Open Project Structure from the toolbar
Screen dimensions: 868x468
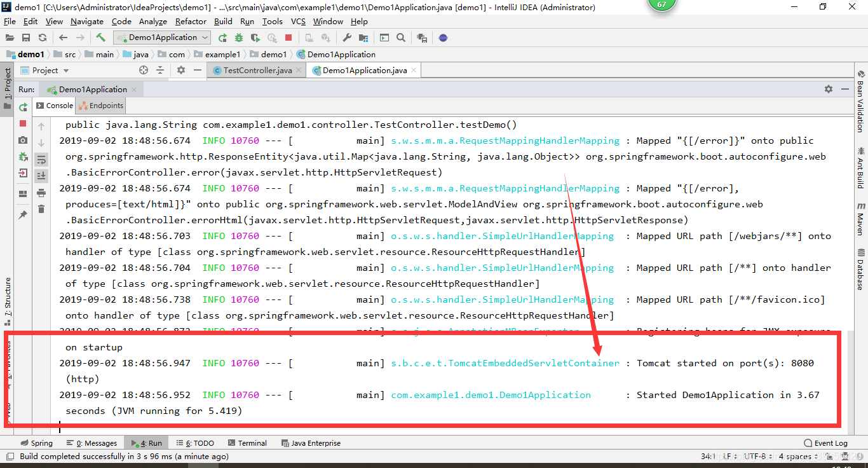[x=363, y=38]
